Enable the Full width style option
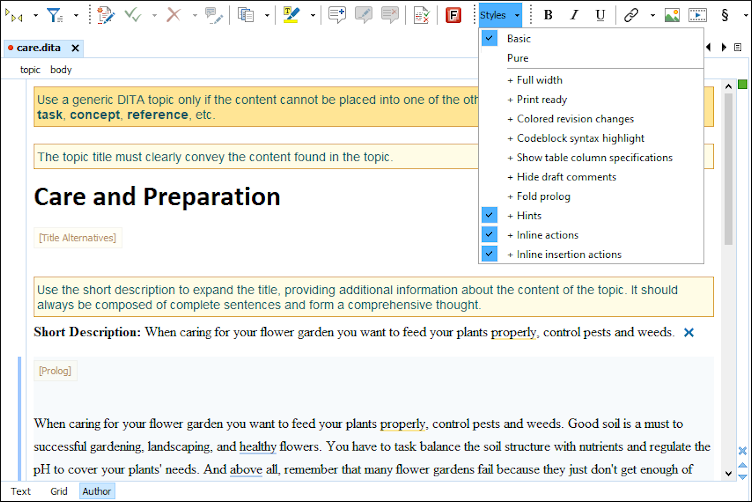This screenshot has width=752, height=502. coord(540,80)
